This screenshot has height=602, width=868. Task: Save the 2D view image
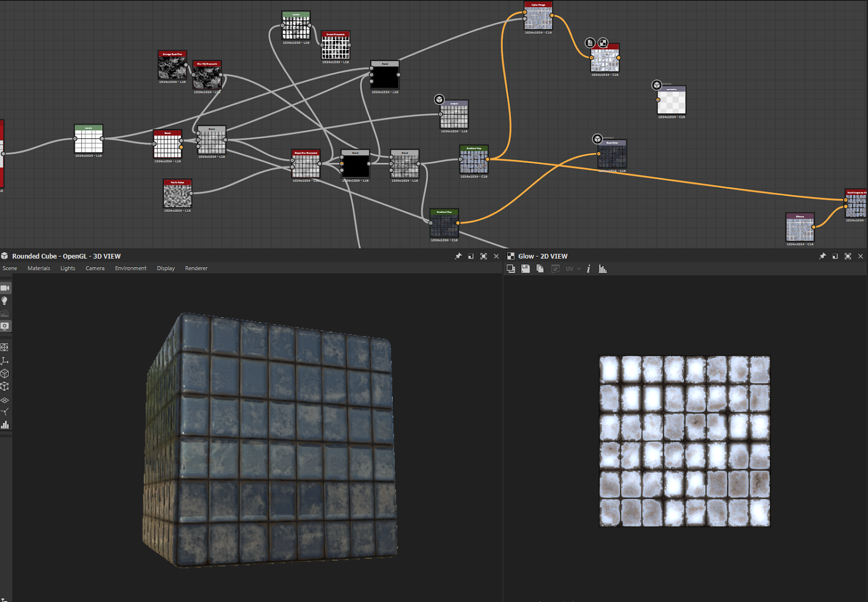tap(525, 269)
